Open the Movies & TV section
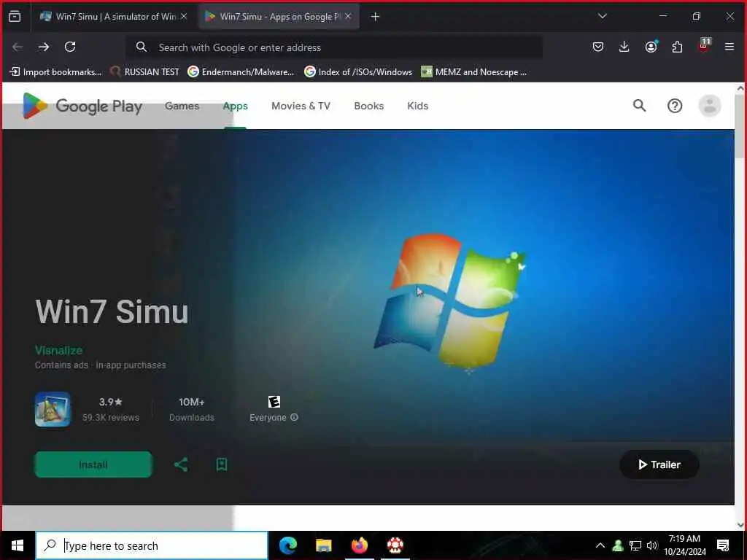This screenshot has width=747, height=560. 301,106
